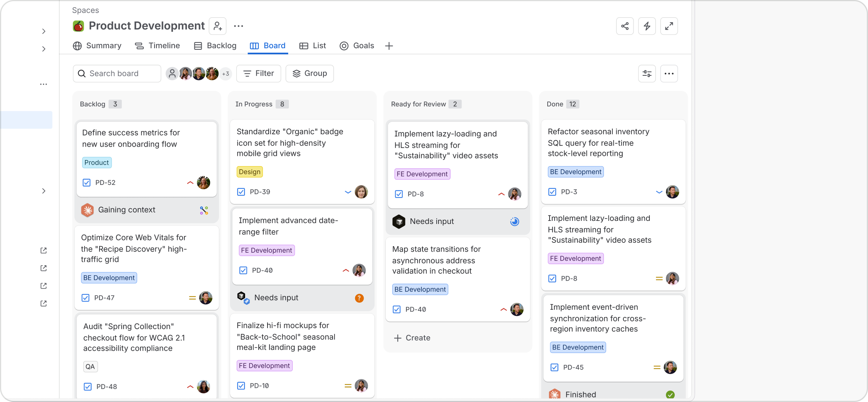This screenshot has width=868, height=402.
Task: Click the last external link icon in the sidebar
Action: pyautogui.click(x=44, y=304)
